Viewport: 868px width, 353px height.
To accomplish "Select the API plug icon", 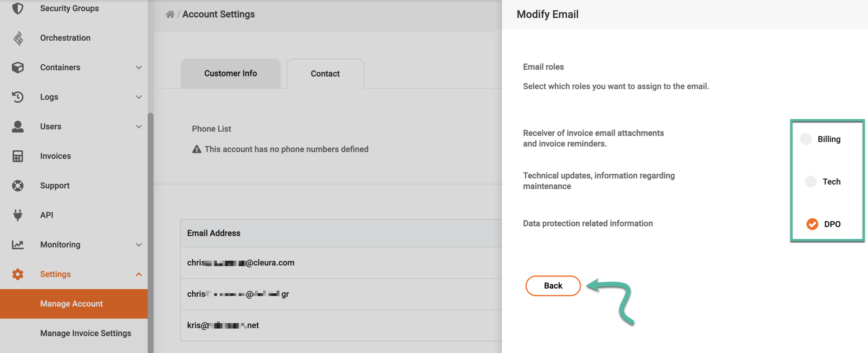I will coord(18,215).
